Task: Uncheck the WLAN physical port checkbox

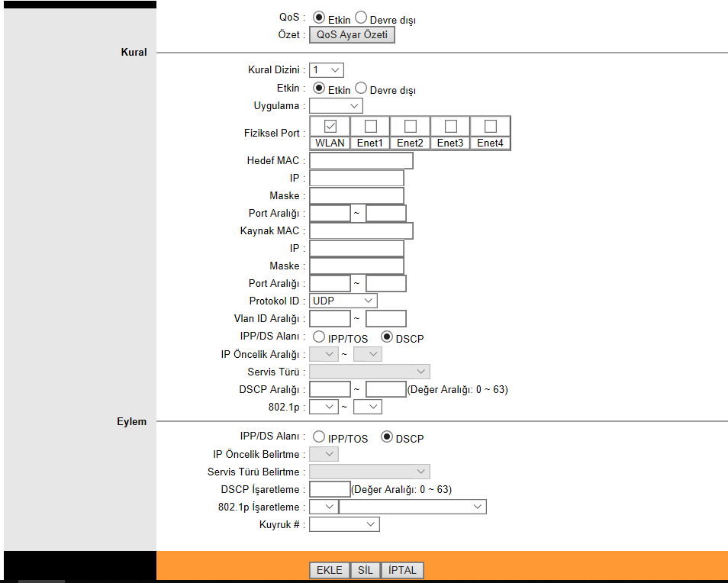Action: point(330,126)
